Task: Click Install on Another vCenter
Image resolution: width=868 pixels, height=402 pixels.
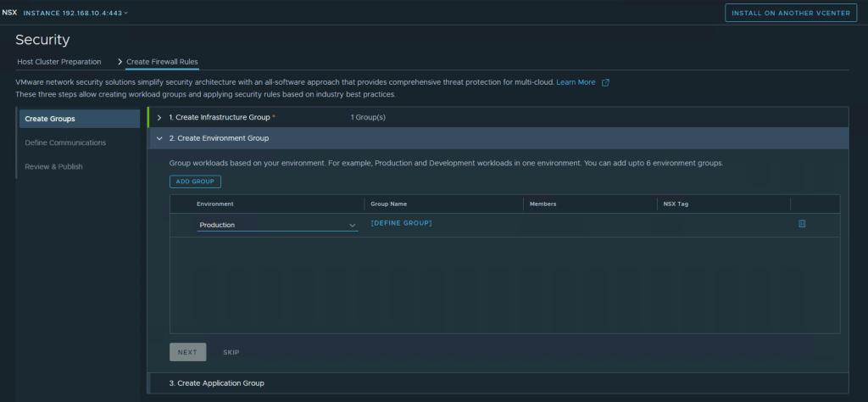Action: pyautogui.click(x=792, y=13)
